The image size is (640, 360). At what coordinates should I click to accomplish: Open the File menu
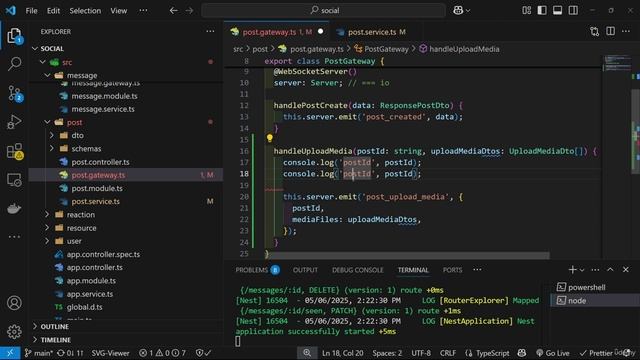tap(31, 11)
